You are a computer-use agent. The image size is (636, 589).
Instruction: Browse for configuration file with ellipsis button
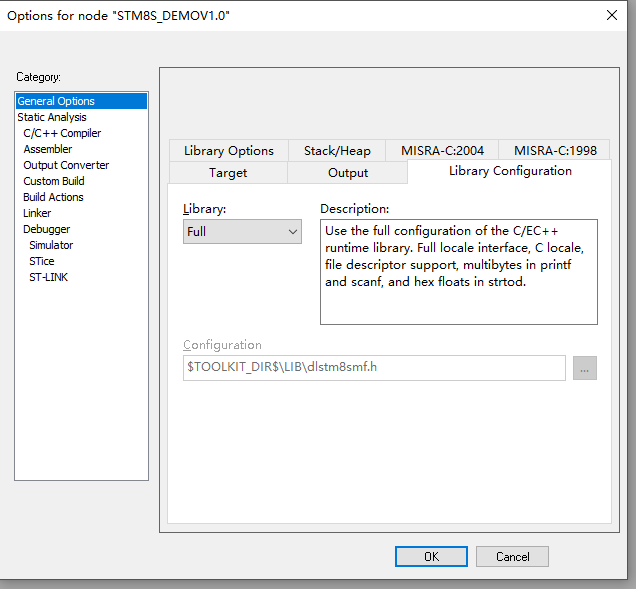coord(584,368)
